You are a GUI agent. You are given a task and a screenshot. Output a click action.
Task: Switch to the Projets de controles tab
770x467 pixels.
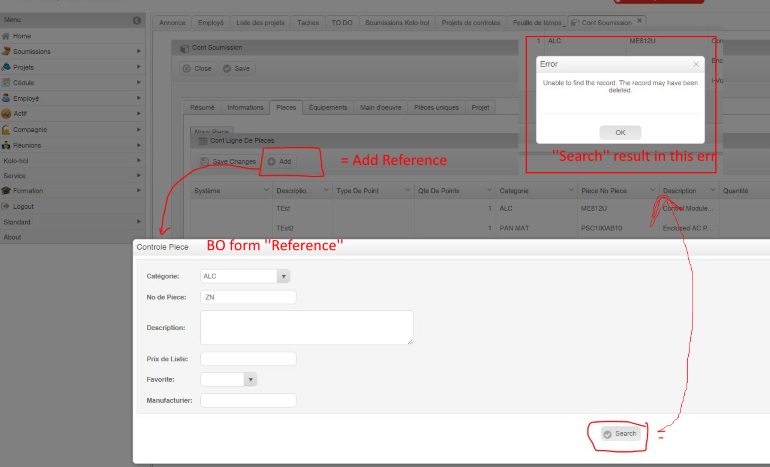(470, 23)
